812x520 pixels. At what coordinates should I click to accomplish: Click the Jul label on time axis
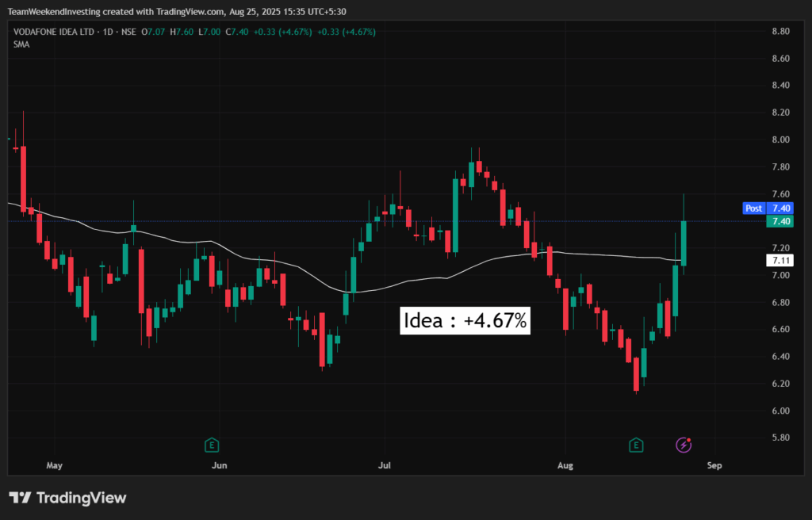[385, 465]
